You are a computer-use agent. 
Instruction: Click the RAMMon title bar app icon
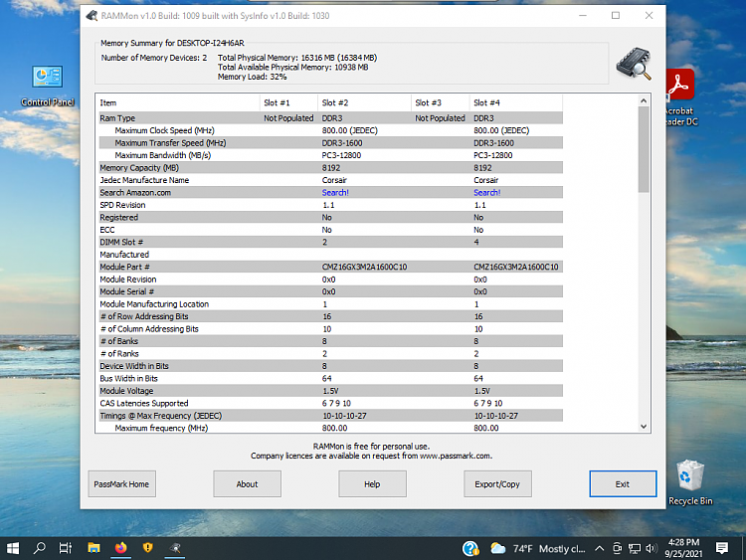click(x=92, y=16)
